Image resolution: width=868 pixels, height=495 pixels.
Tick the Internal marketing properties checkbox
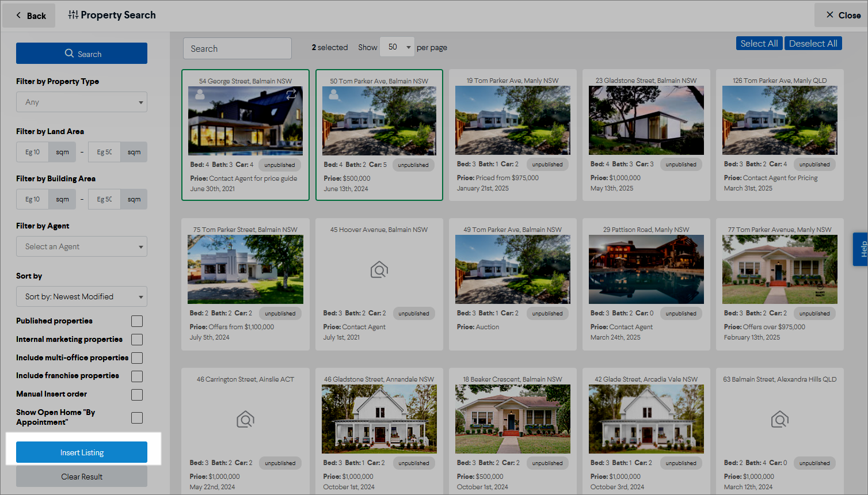click(x=137, y=340)
